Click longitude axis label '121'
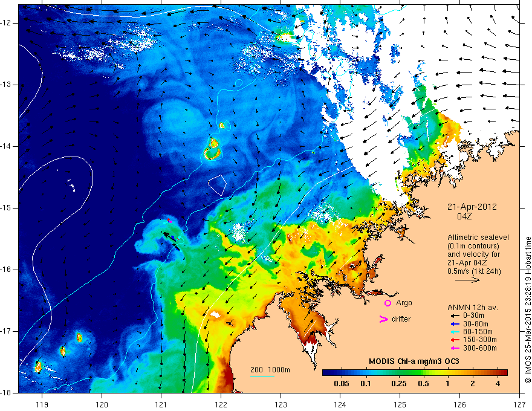Viewport: 532px width, 411px height. click(x=161, y=404)
